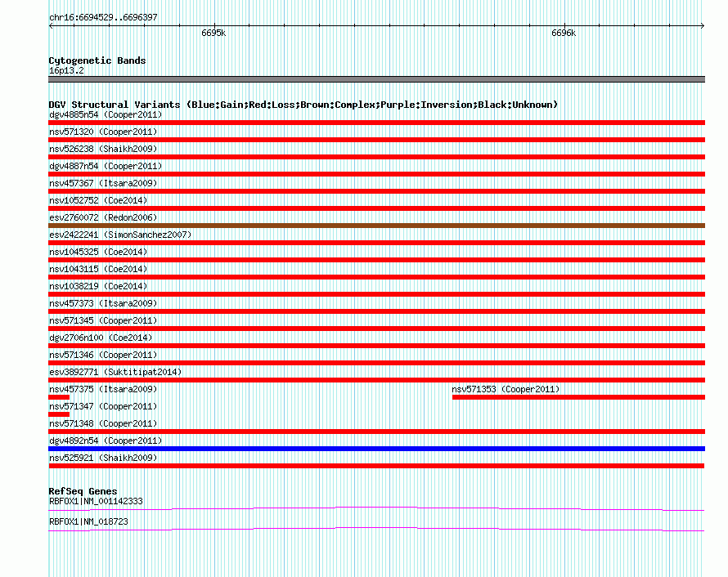
Task: Click the gray 16p13.2 cytogenetic band bar
Action: tap(376, 79)
